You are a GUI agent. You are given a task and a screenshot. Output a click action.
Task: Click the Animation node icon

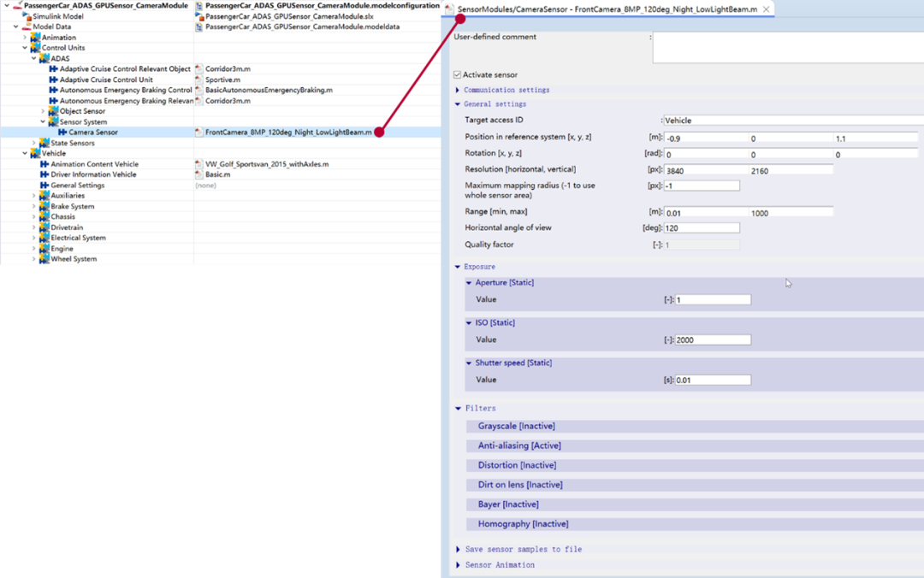[x=35, y=37]
